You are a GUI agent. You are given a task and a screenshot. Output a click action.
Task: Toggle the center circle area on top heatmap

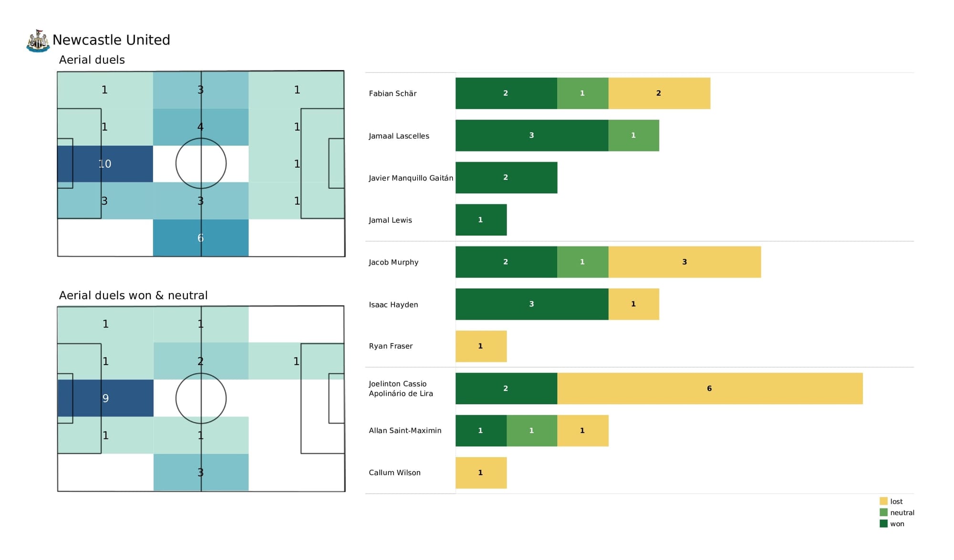pos(200,163)
